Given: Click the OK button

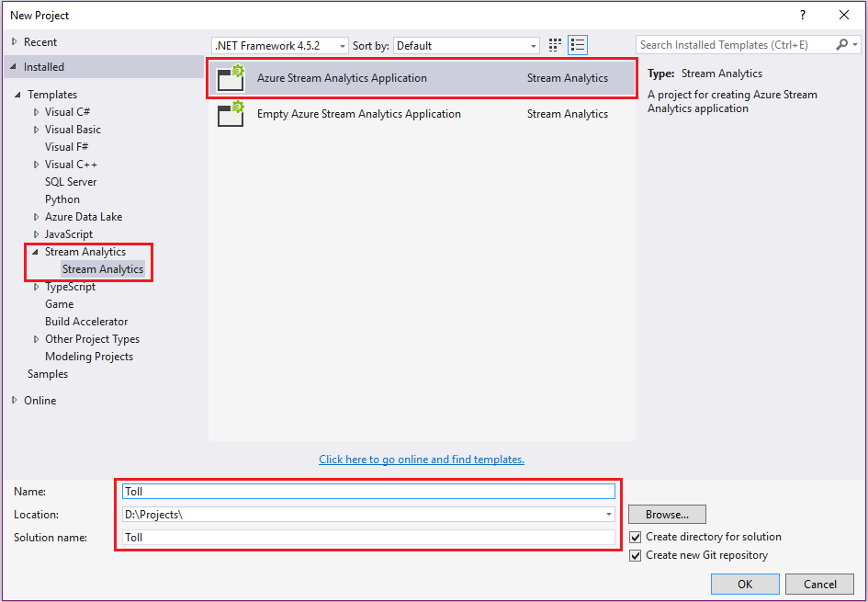Looking at the screenshot, I should coord(745,584).
